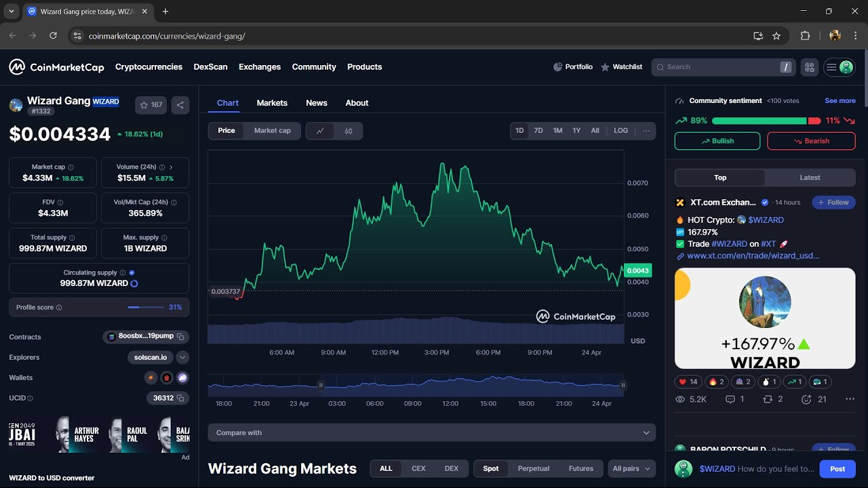Show Market cap info tooltip icon
The width and height of the screenshot is (868, 488).
tap(71, 167)
